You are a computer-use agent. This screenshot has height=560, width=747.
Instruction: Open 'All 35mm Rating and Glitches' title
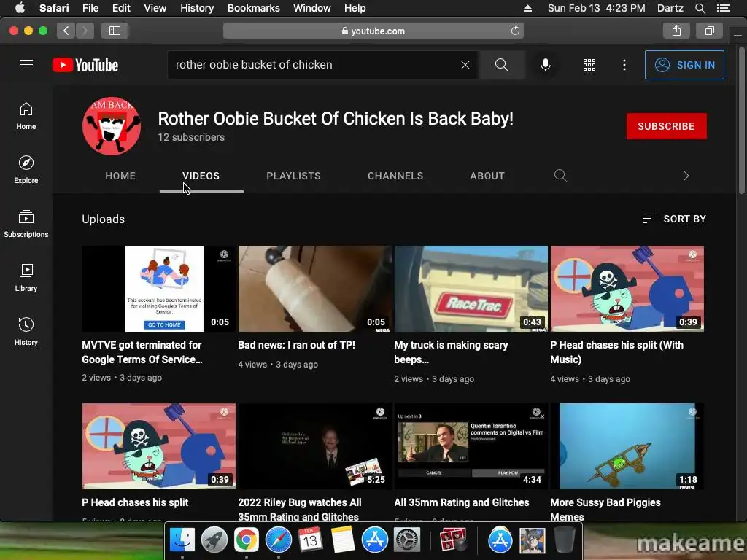pos(462,502)
